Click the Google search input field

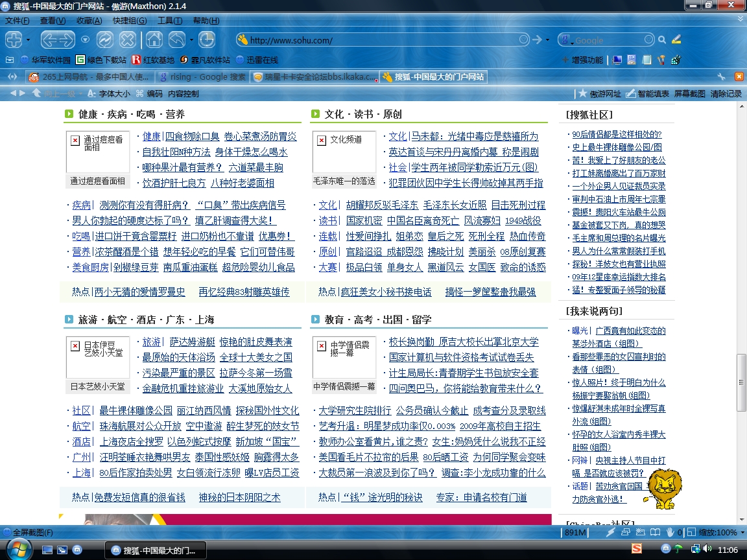click(608, 40)
